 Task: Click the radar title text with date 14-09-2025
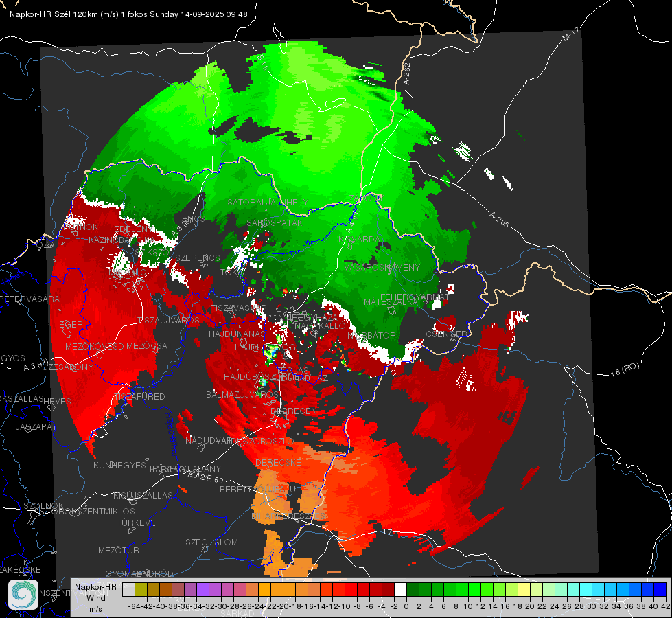(x=128, y=14)
